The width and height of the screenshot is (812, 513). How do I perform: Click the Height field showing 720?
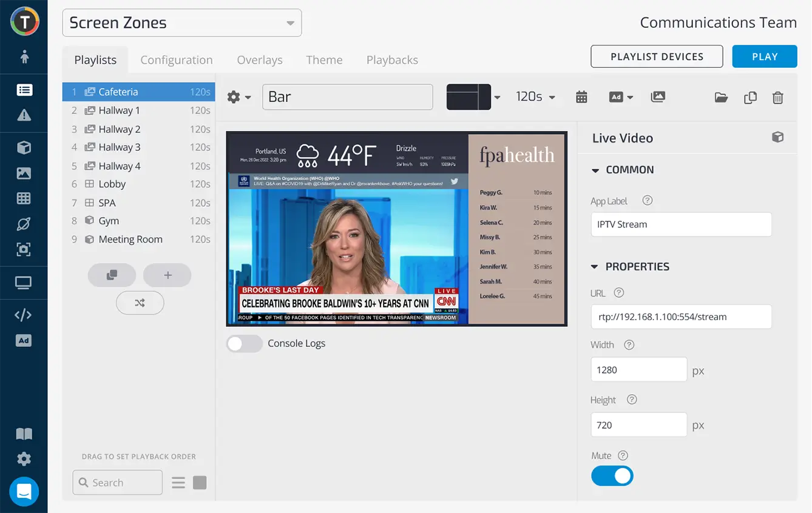[639, 425]
